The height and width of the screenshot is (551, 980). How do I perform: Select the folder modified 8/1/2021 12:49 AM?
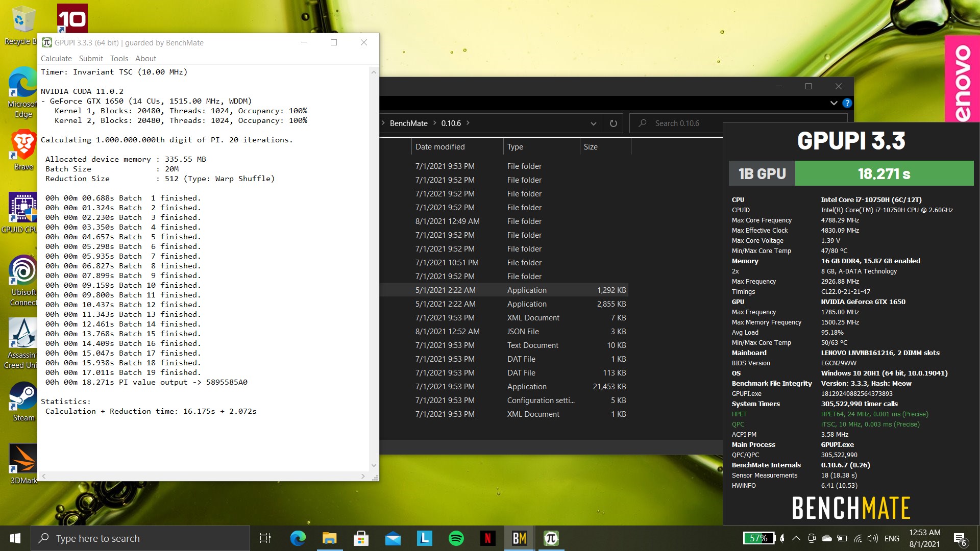click(504, 221)
